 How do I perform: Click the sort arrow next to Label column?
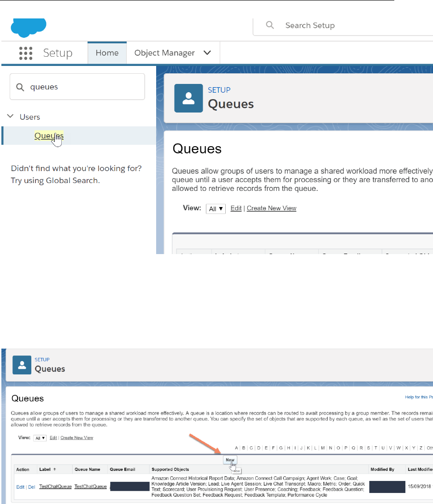pyautogui.click(x=54, y=469)
